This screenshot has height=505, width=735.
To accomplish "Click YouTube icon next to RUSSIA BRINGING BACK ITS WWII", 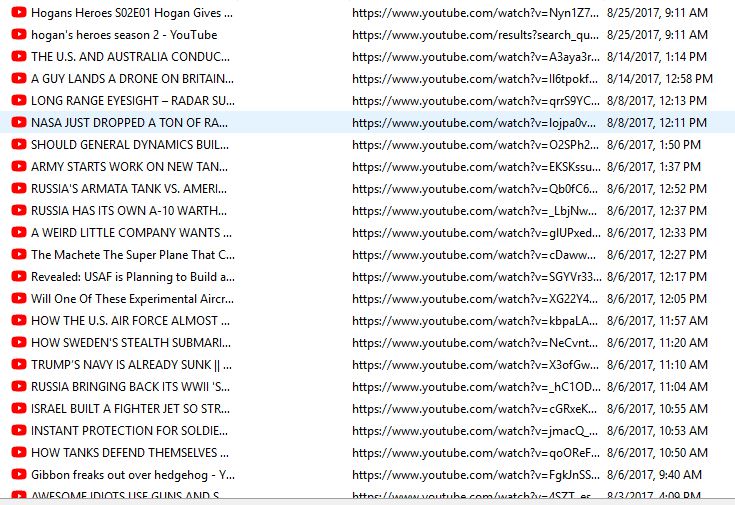I will pos(19,387).
